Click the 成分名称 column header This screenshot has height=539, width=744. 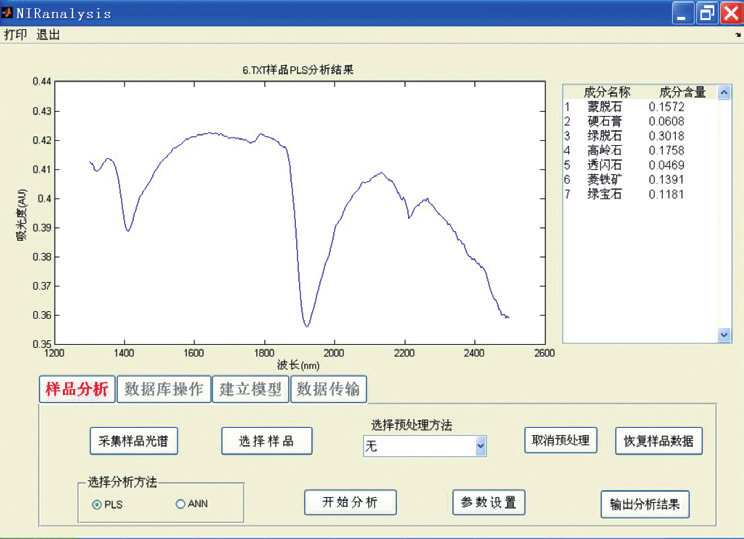coord(607,92)
